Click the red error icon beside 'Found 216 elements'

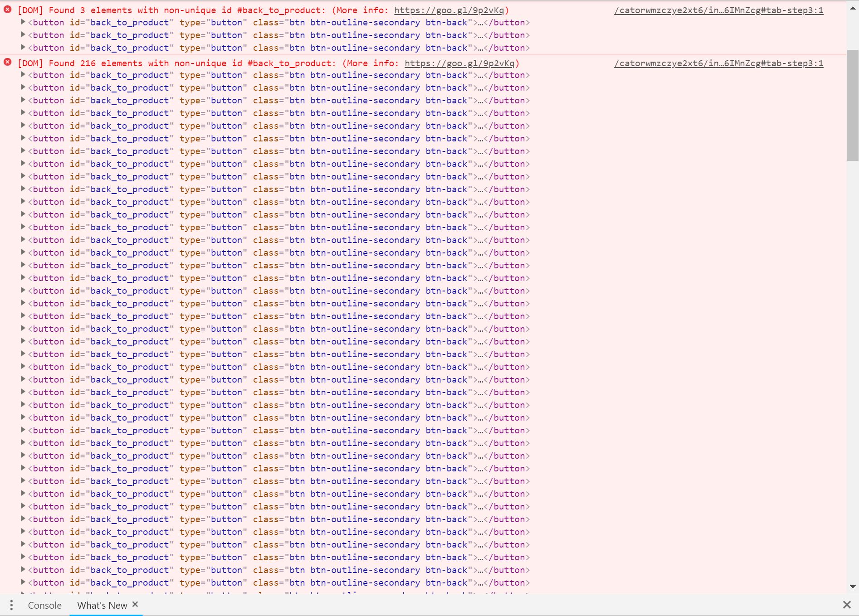point(8,62)
